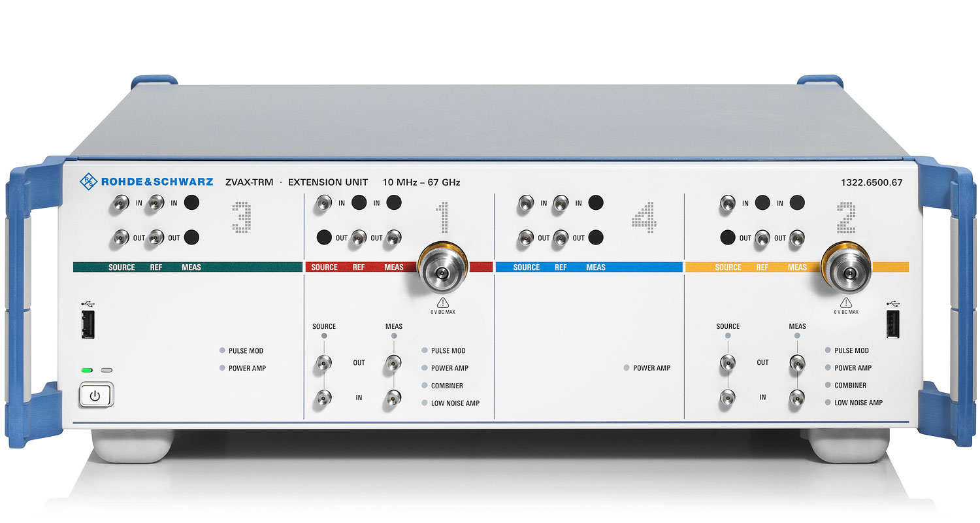The width and height of the screenshot is (980, 523).
Task: Click port 2 LOW NOISE AMP indicator LED
Action: click(x=828, y=403)
